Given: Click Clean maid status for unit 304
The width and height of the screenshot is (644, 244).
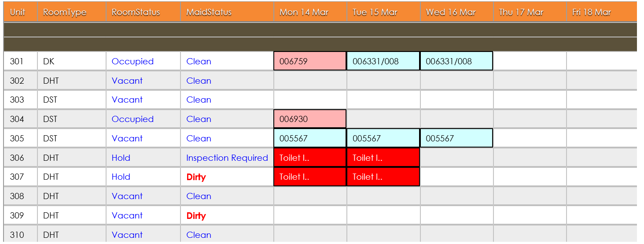Looking at the screenshot, I should [x=199, y=119].
